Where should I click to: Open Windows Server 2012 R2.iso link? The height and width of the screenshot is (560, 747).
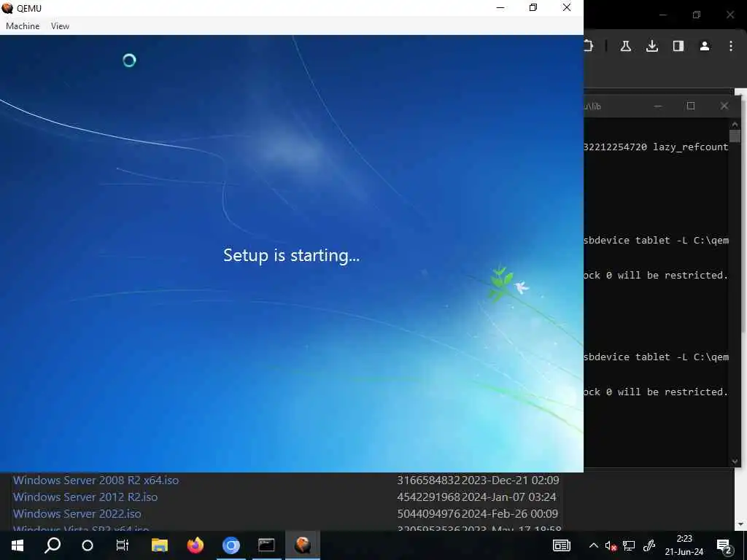coord(85,497)
